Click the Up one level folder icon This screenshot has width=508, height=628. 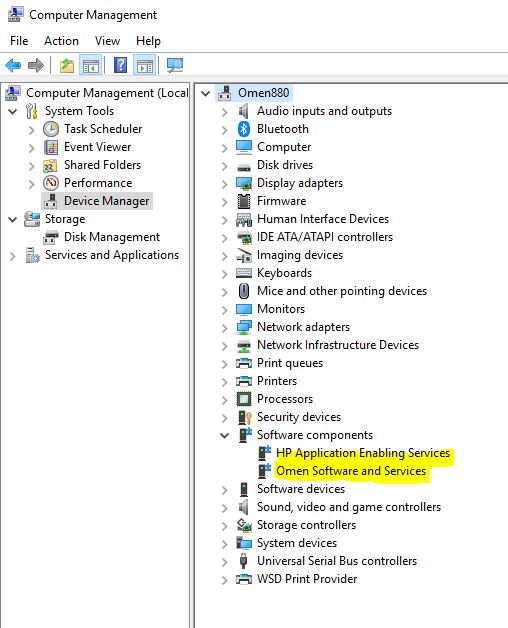[x=67, y=65]
